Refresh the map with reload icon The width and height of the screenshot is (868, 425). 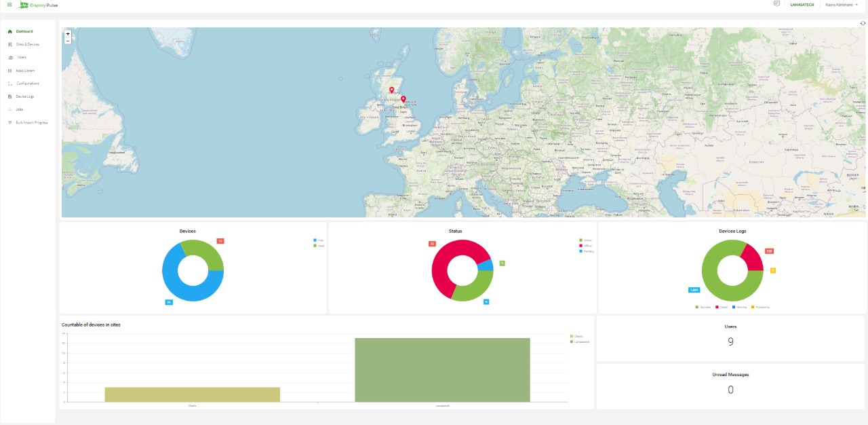863,23
